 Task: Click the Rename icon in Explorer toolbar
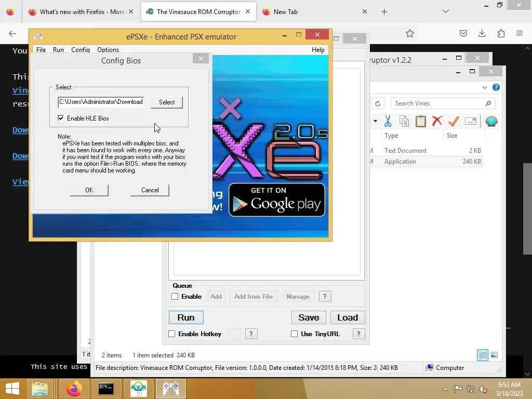(471, 121)
